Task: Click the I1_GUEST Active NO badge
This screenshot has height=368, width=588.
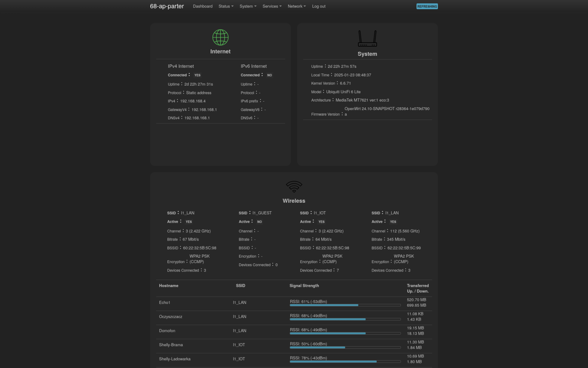Action: tap(259, 222)
